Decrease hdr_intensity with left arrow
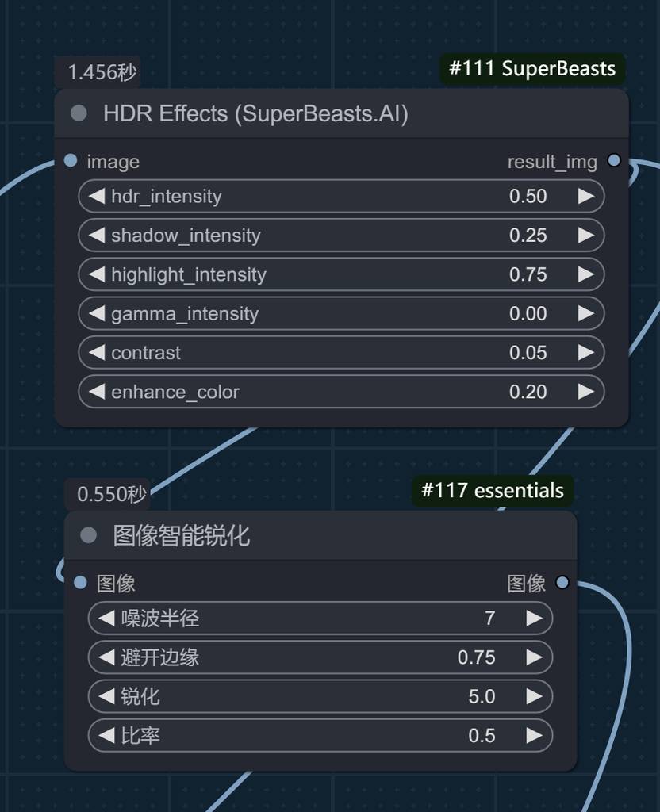Screen dimensions: 660x812 (x=97, y=196)
